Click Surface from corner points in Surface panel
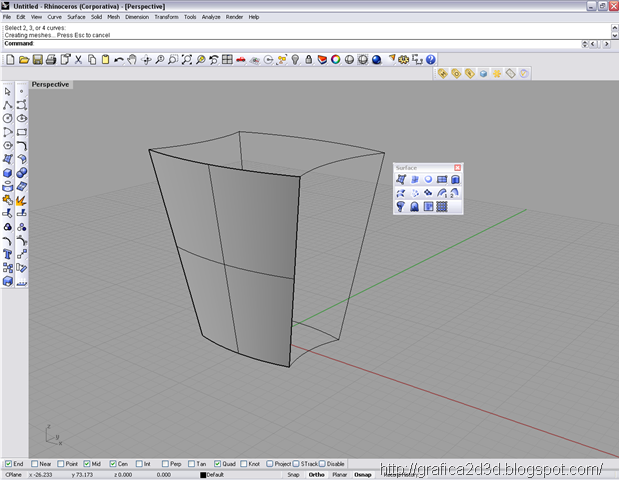Viewport: 619px width, 480px height. 401,180
